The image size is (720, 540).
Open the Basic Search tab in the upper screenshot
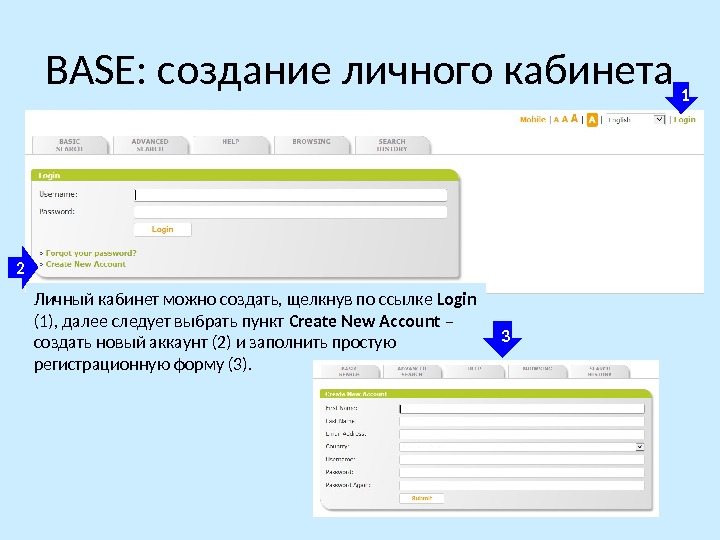point(70,145)
